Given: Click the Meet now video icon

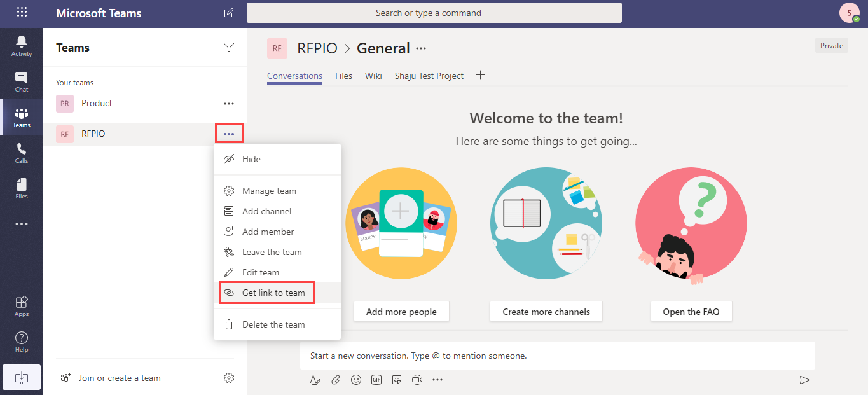Looking at the screenshot, I should point(417,380).
